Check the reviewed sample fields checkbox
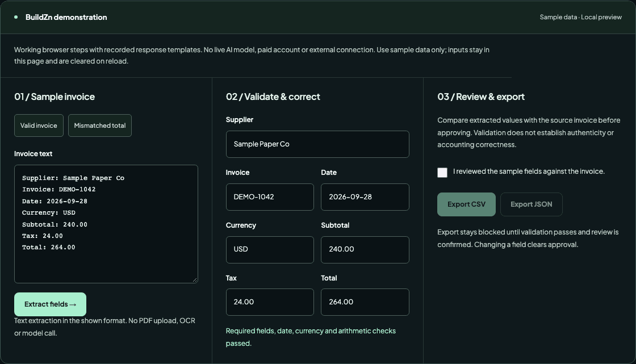 coord(442,173)
